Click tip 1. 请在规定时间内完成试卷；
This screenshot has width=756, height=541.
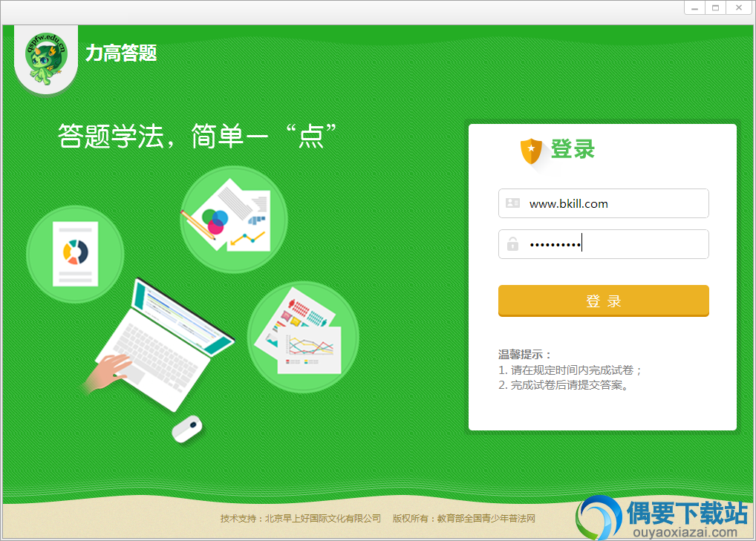[570, 370]
